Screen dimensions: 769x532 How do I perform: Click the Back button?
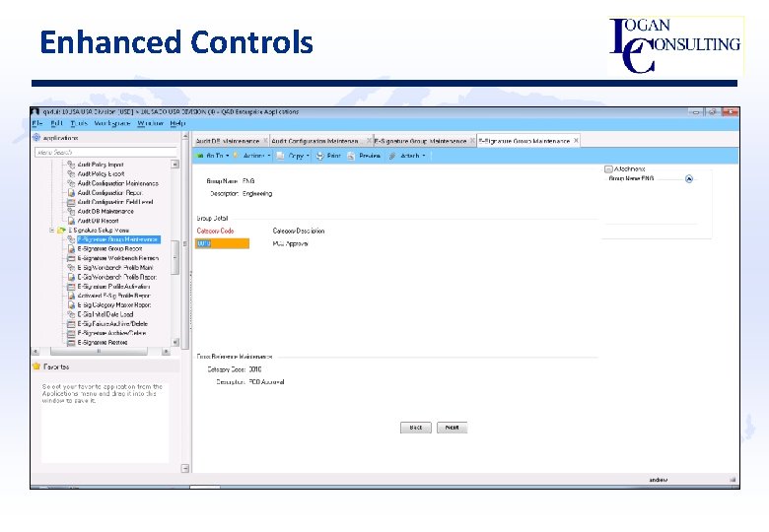(416, 428)
